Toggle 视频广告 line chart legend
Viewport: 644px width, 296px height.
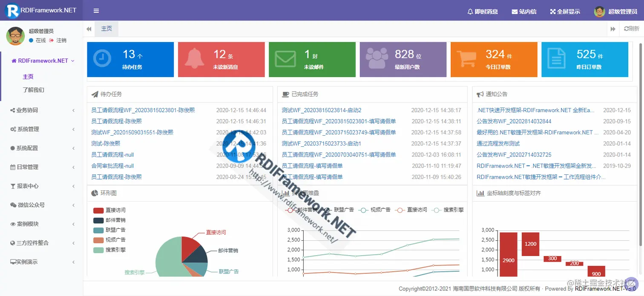[x=375, y=210]
